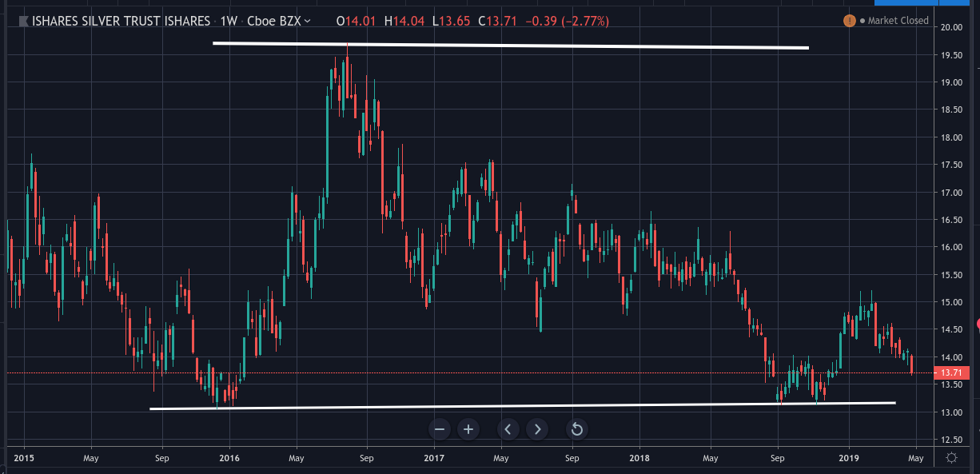This screenshot has height=474, width=980.
Task: Click the 16.00 price axis label
Action: [951, 247]
